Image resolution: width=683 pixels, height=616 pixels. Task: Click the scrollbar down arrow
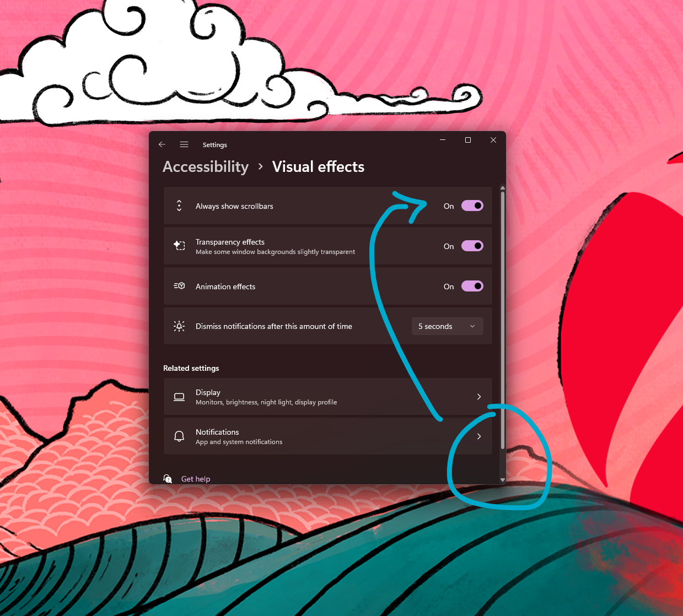tap(502, 480)
